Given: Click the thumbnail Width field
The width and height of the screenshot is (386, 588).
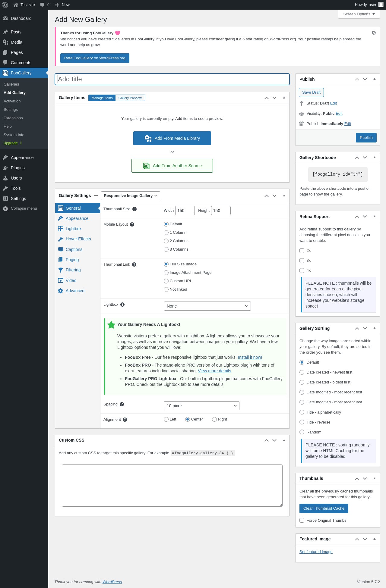Looking at the screenshot, I should (185, 211).
